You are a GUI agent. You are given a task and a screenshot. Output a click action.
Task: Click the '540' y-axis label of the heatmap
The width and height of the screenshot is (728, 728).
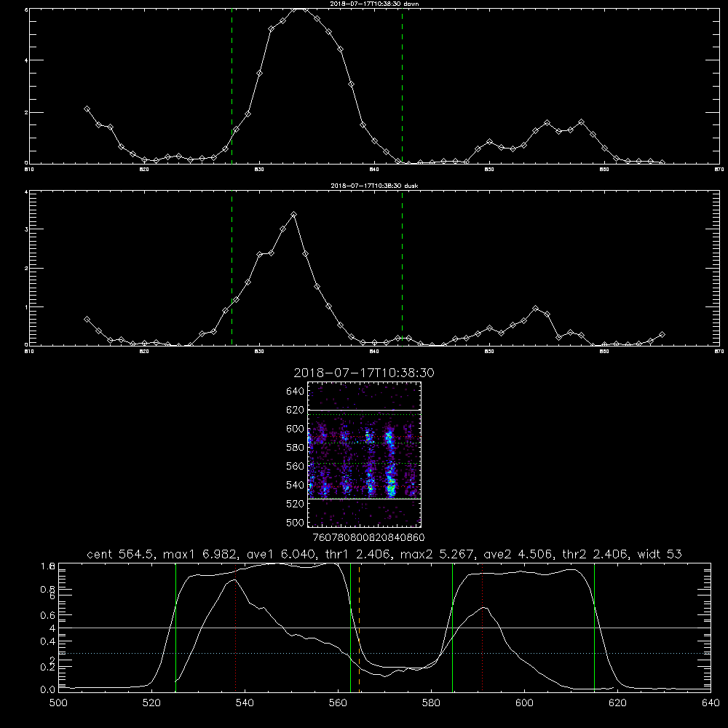click(296, 485)
